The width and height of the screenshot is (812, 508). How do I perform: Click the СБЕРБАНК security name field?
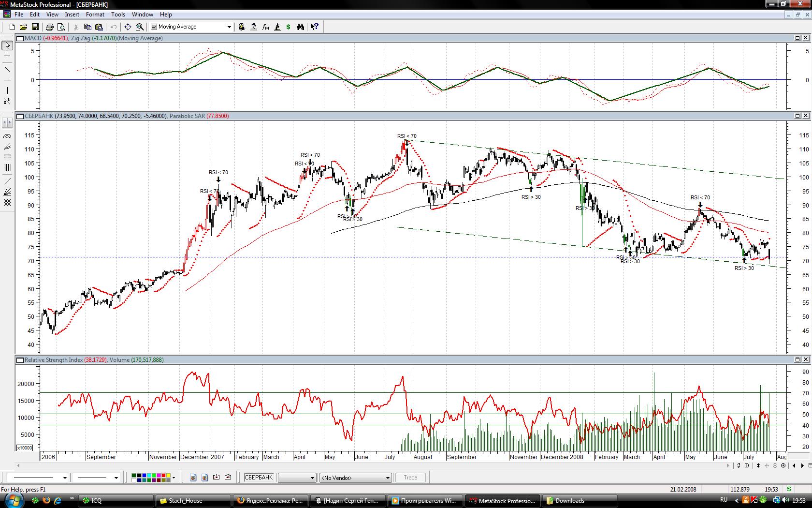pyautogui.click(x=259, y=478)
